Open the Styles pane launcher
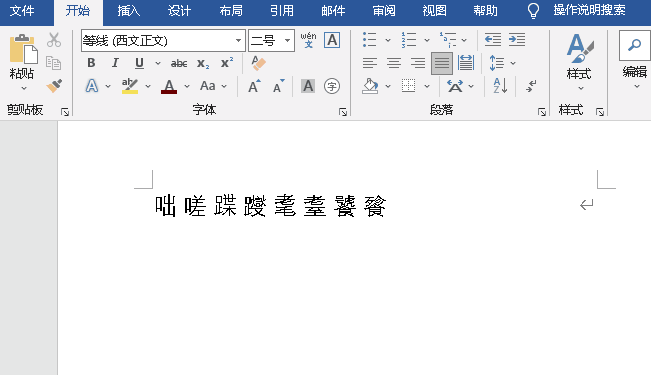 tap(600, 111)
